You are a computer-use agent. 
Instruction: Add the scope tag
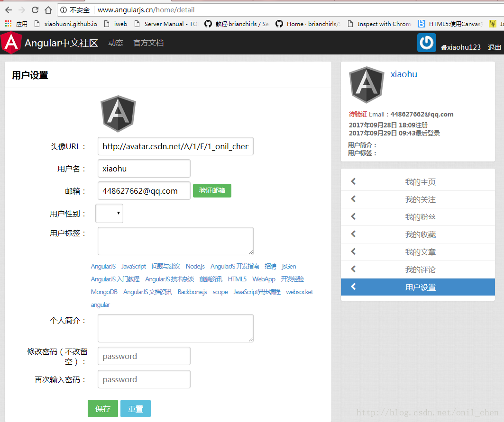point(220,292)
